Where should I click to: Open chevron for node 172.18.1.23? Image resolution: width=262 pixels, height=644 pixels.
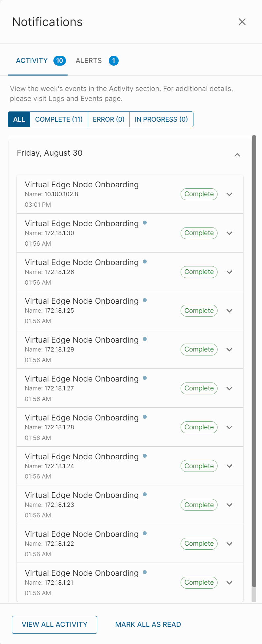click(230, 505)
